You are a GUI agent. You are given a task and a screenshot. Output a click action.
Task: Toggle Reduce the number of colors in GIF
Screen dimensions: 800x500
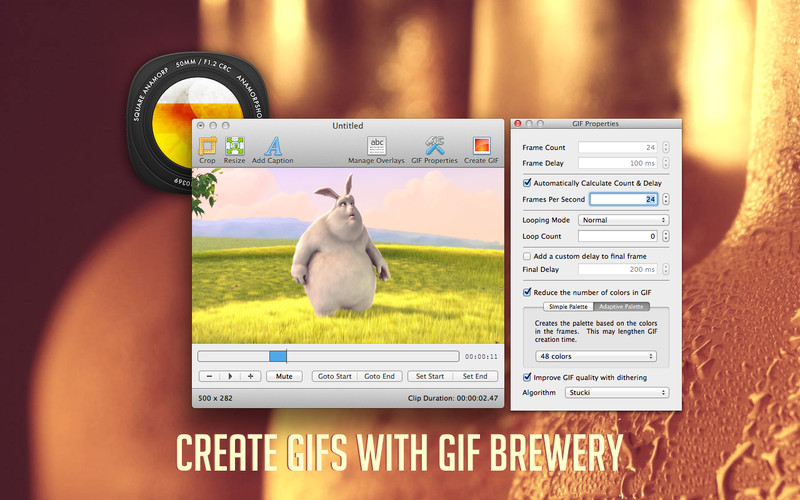click(527, 292)
